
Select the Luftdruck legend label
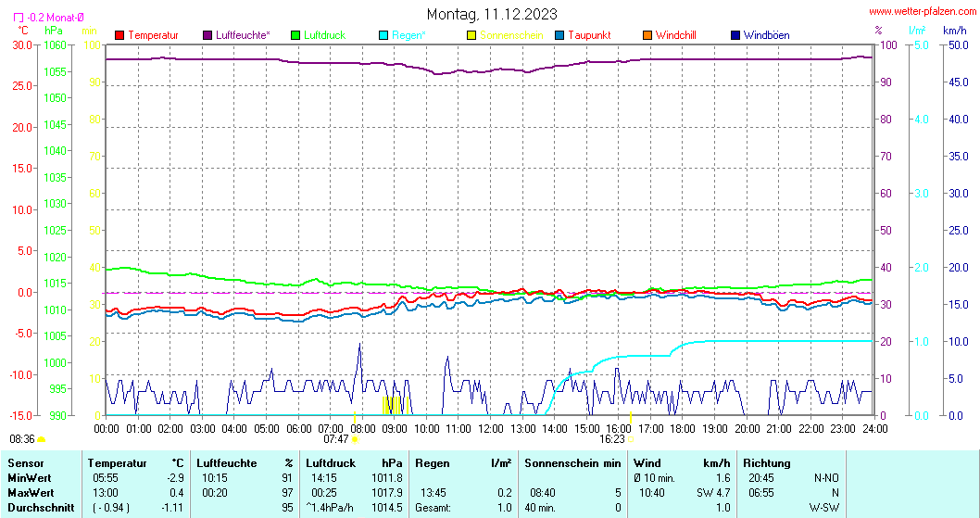click(x=324, y=35)
